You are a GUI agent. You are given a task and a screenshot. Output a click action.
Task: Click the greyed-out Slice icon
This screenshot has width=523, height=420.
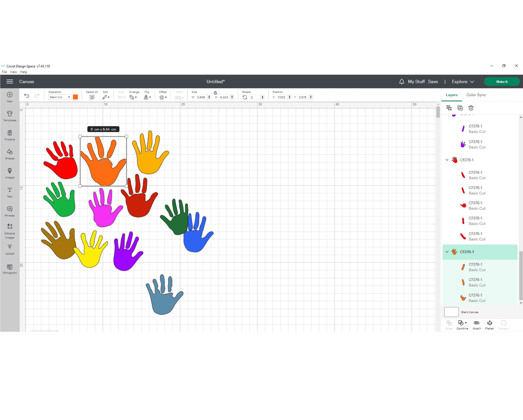pos(449,323)
